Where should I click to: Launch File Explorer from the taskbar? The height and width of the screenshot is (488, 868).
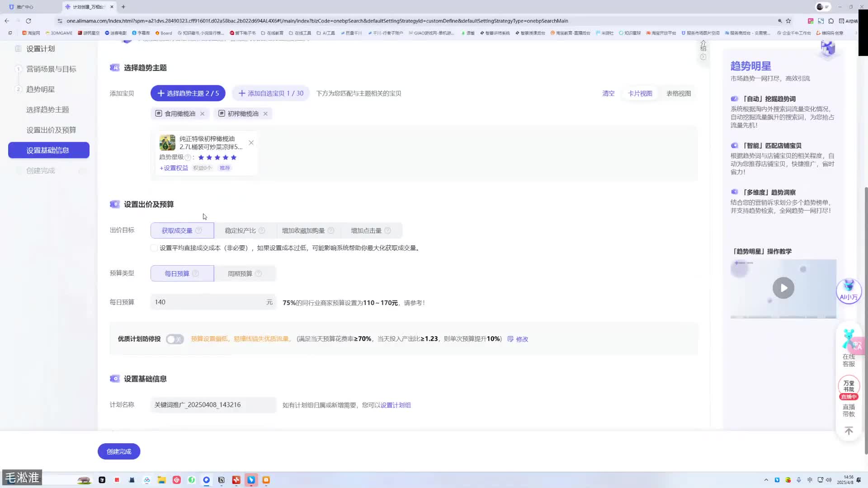coord(161,480)
